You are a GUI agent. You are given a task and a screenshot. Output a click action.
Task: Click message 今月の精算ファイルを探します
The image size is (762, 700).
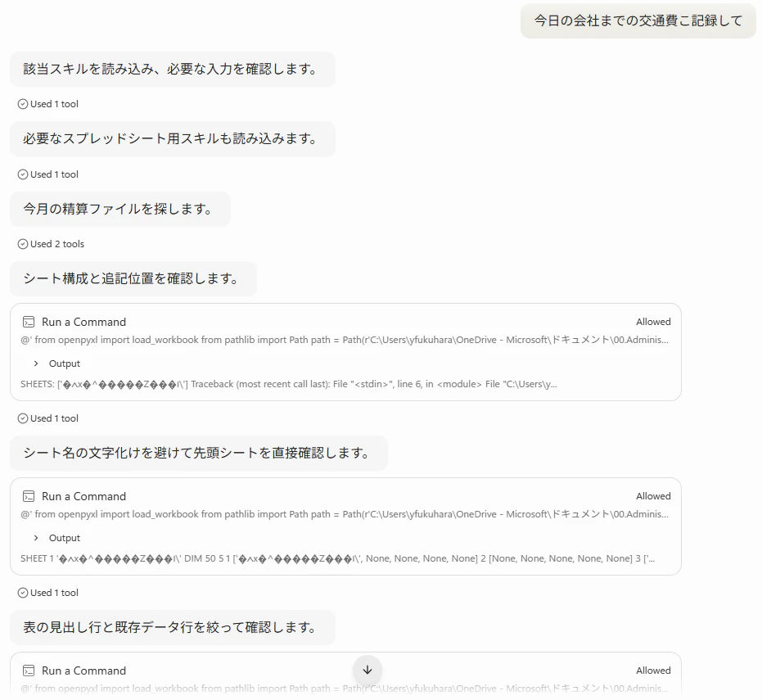120,209
